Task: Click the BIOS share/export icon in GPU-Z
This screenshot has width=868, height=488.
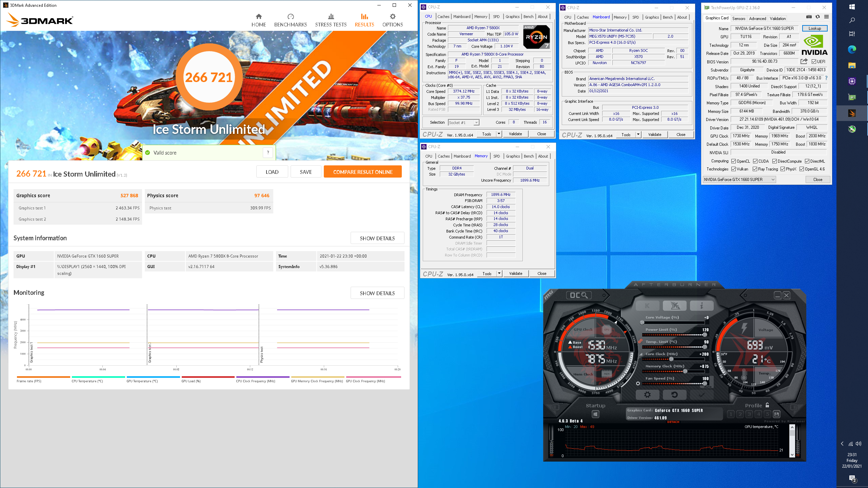Action: (x=804, y=61)
